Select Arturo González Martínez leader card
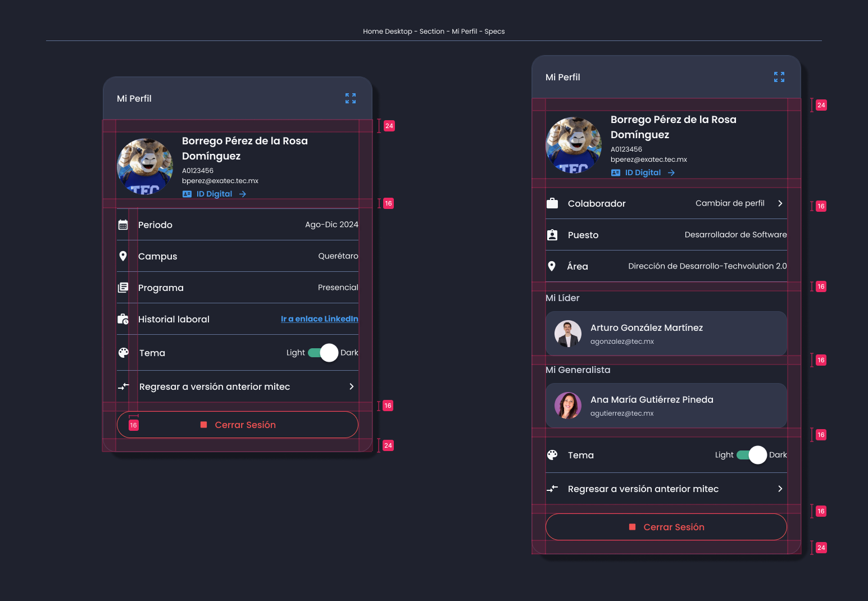 coord(666,334)
